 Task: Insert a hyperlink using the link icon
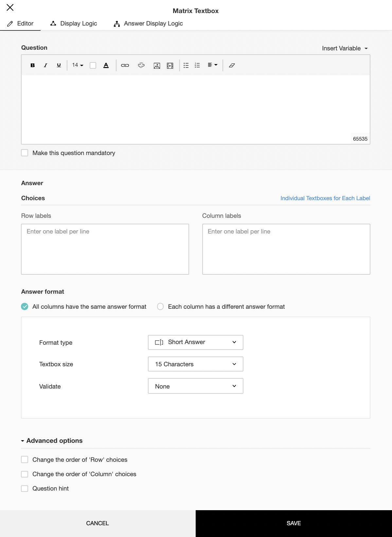click(x=125, y=65)
